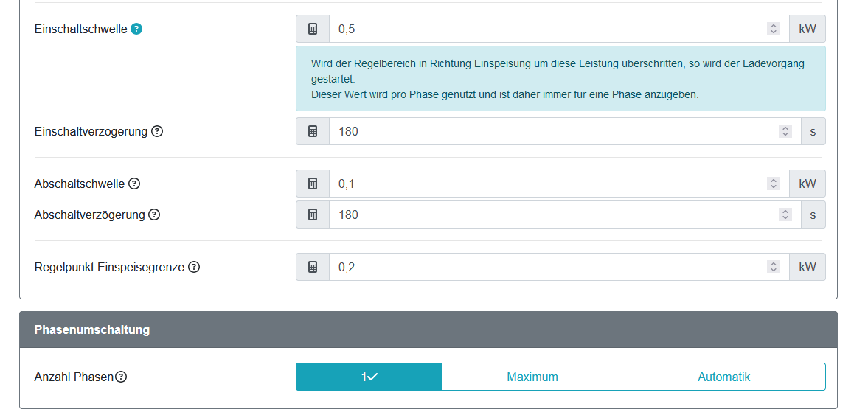Image resolution: width=868 pixels, height=415 pixels.
Task: Focus the Einschaltverzögerung 180 input field
Action: pyautogui.click(x=565, y=132)
